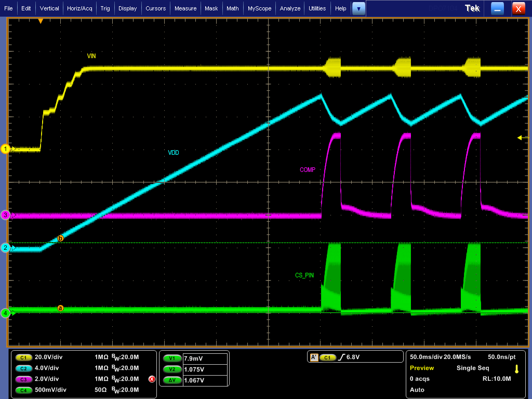
Task: Open the blue menu-bar dropdown arrow
Action: [358, 8]
